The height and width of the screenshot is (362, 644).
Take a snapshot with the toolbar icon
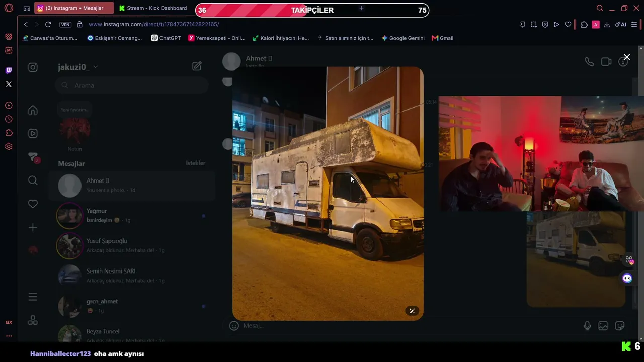coord(534,24)
